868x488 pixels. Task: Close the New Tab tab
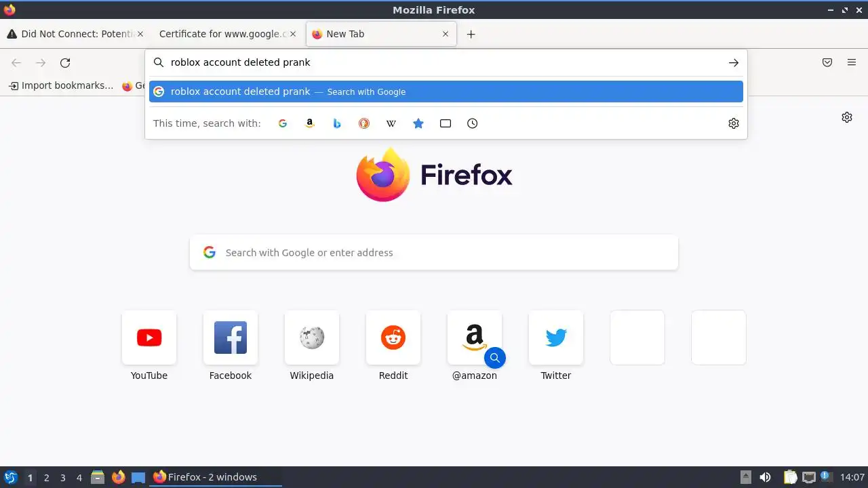446,34
